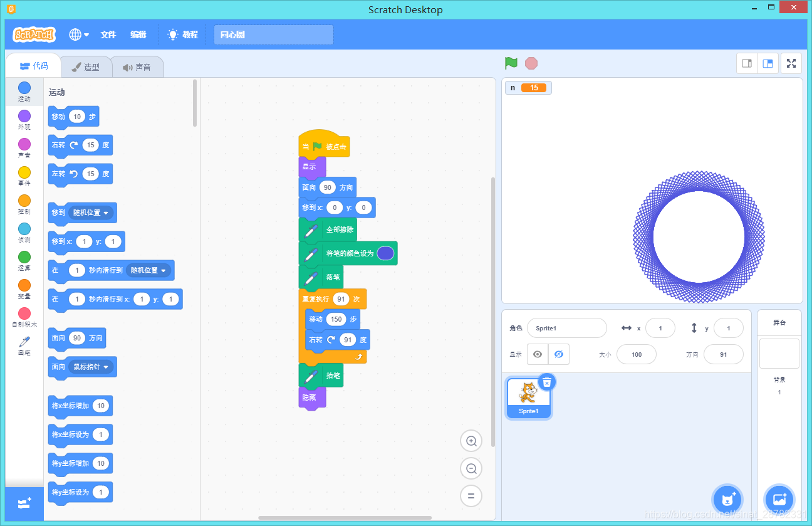
Task: Switch to the 造型 (Costumes) tab
Action: (86, 66)
